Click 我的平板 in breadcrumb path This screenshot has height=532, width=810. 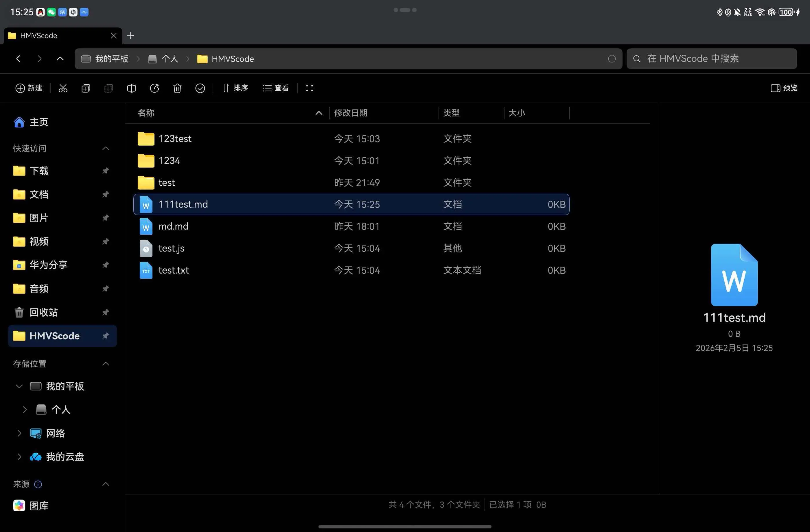pos(111,59)
